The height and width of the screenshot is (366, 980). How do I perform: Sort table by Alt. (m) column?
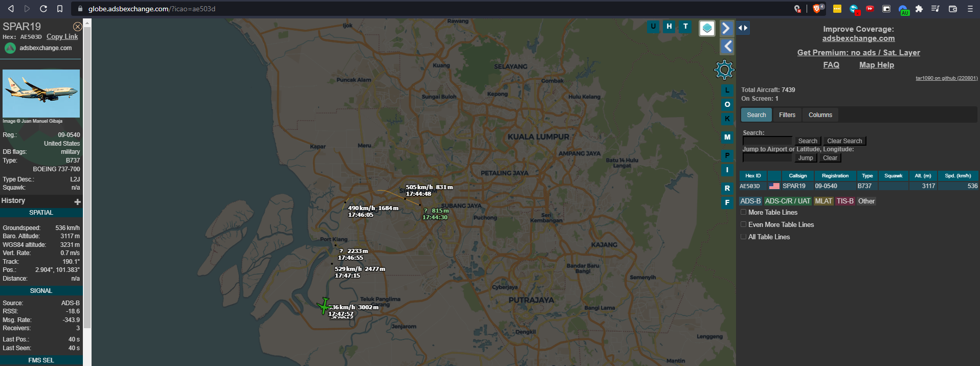pyautogui.click(x=923, y=176)
